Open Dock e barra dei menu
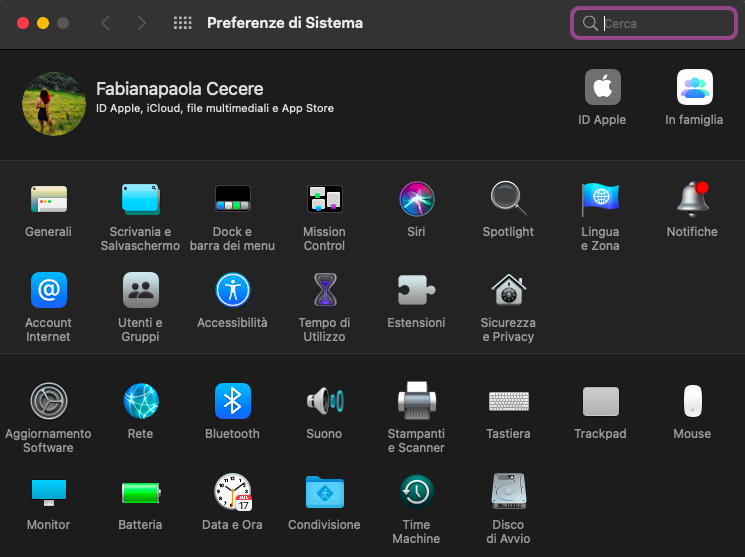Viewport: 745px width, 557px height. point(232,200)
